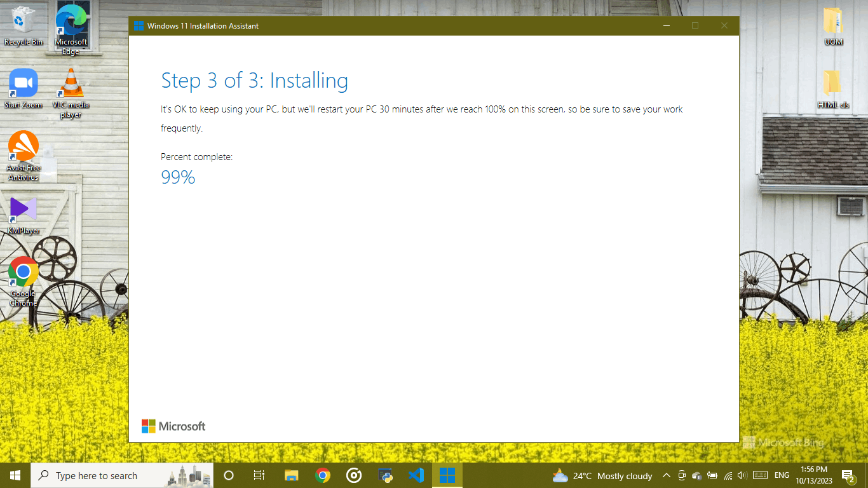Open battery status in the tray

point(712,475)
